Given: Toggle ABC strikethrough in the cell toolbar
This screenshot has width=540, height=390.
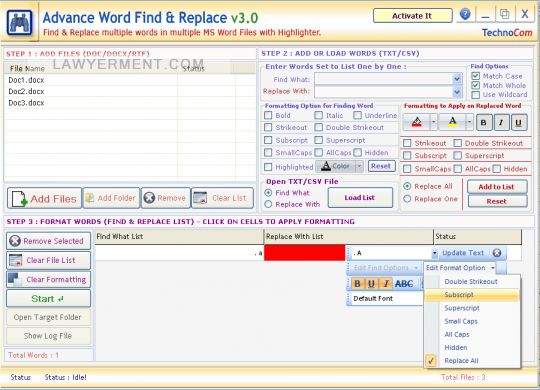Looking at the screenshot, I should point(404,284).
